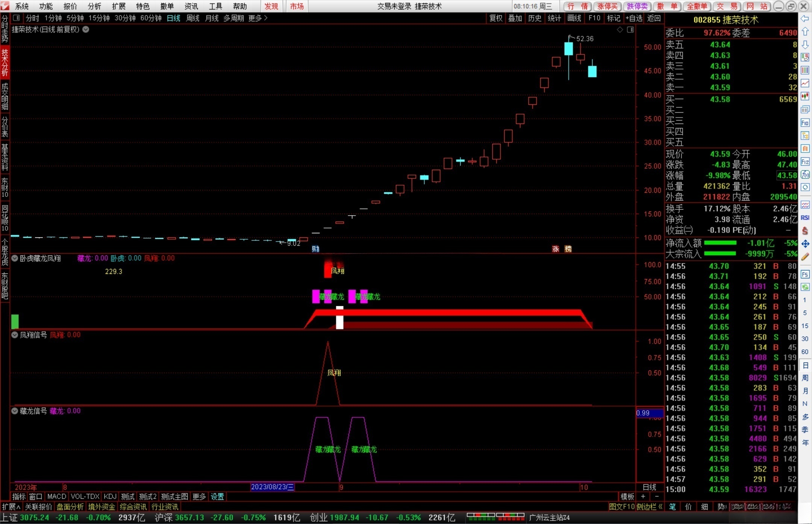Click the 涨停买 button

[607, 6]
